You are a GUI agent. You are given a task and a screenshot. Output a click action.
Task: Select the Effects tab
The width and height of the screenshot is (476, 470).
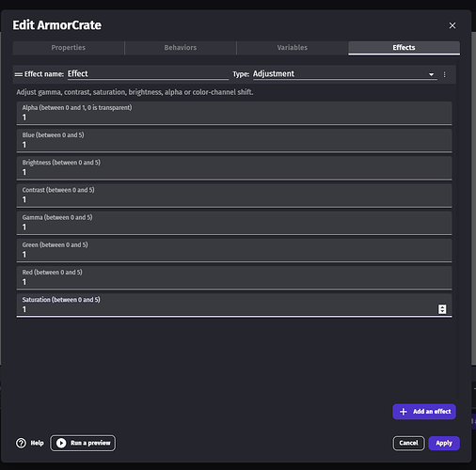(404, 48)
